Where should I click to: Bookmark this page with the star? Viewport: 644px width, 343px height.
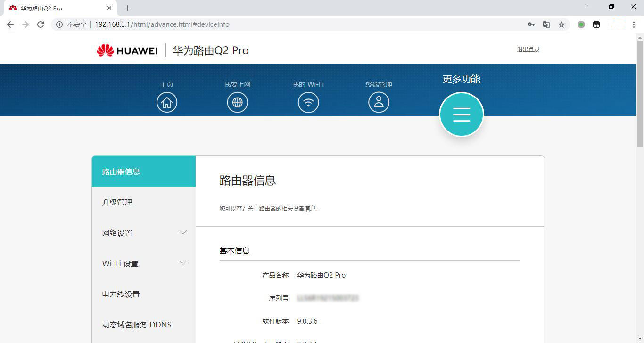561,24
